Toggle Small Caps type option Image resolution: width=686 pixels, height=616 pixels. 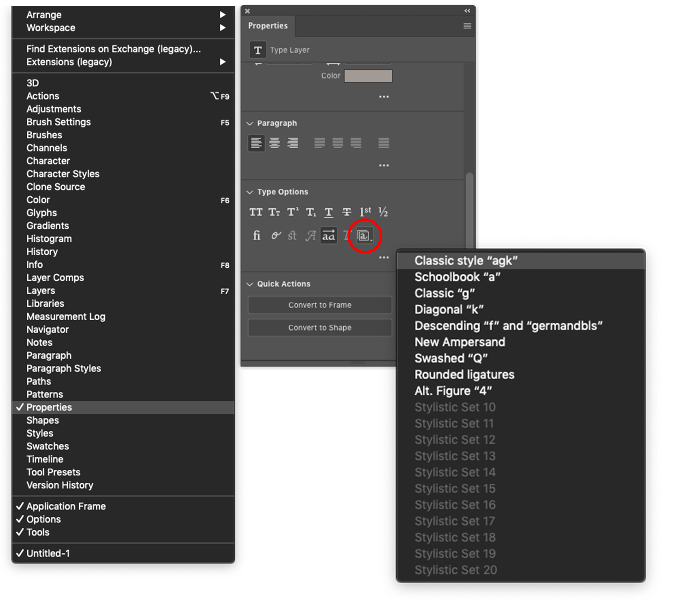click(x=274, y=212)
